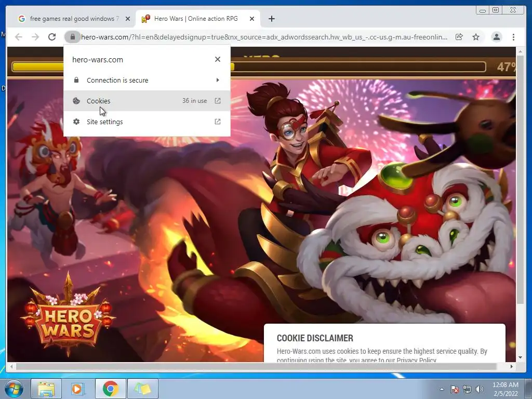Click the cookie icon beside Cookies

[76, 101]
